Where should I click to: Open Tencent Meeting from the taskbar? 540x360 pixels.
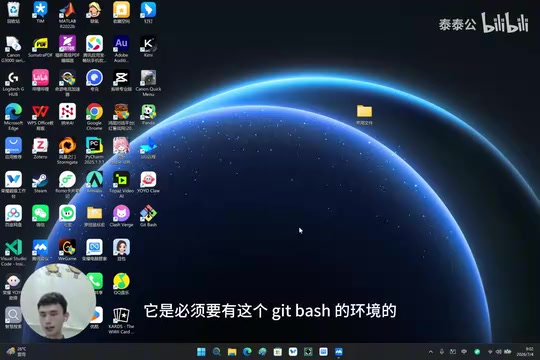339,352
